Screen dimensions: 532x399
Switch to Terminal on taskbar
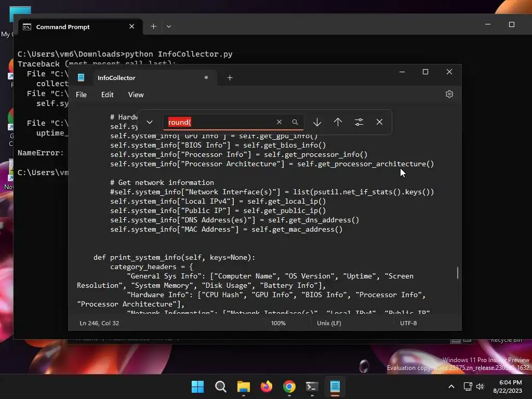click(312, 387)
